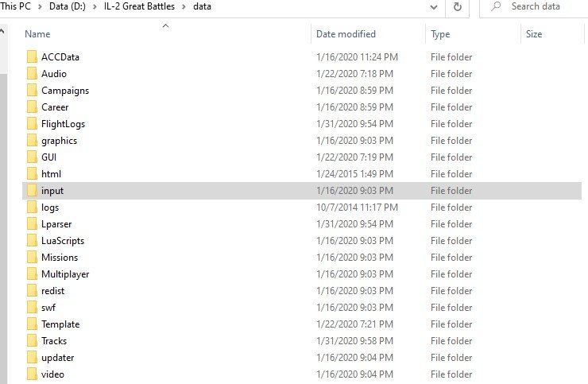Screen dimensions: 588x384
Task: Click the Audio folder icon
Action: [x=33, y=74]
